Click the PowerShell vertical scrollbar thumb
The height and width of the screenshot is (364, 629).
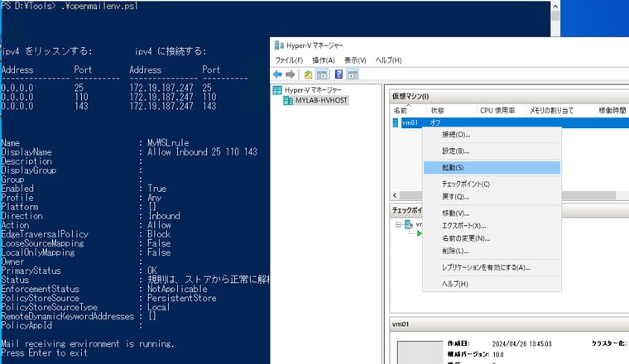pos(555,16)
